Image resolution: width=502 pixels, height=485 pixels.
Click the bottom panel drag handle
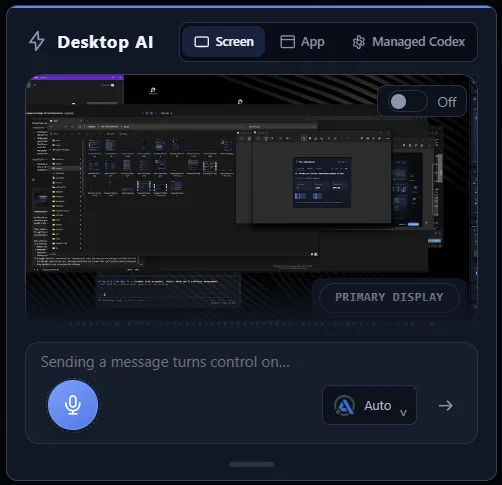coord(251,464)
